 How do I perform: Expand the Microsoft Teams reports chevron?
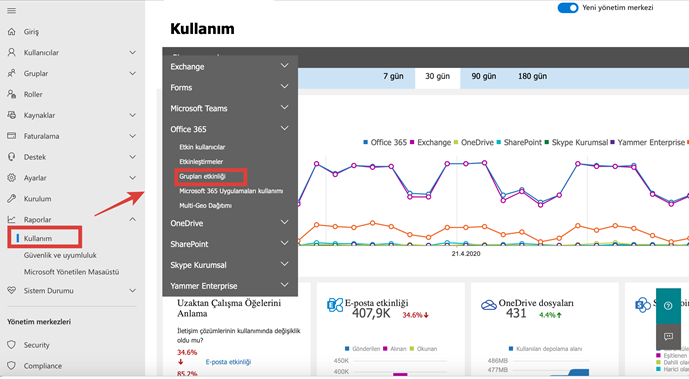pyautogui.click(x=285, y=107)
